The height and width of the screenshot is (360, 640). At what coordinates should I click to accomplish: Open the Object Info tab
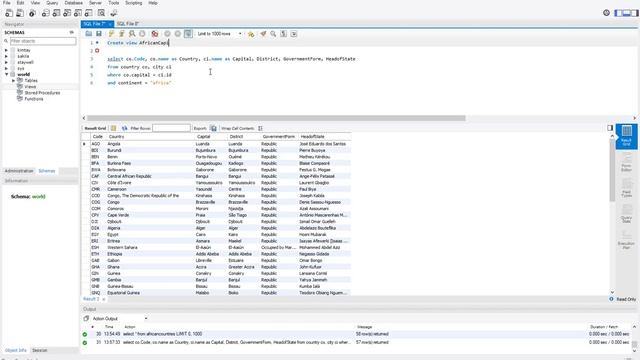point(16,350)
